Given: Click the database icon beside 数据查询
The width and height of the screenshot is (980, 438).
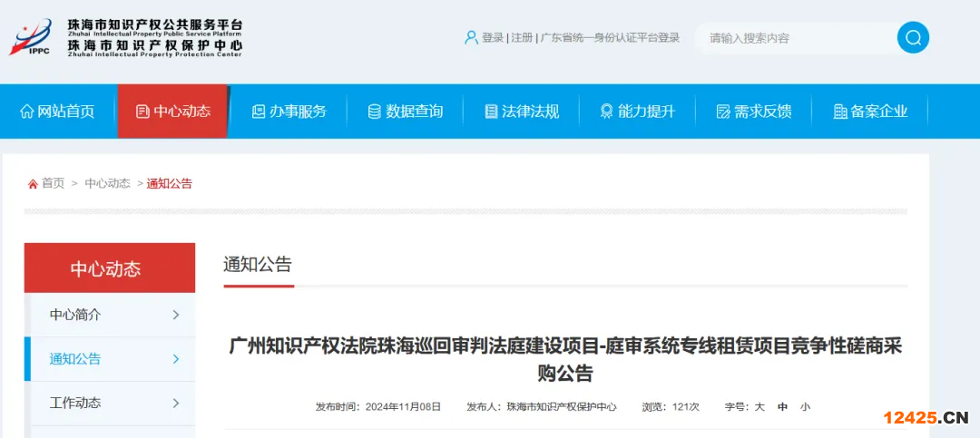Looking at the screenshot, I should coord(375,112).
